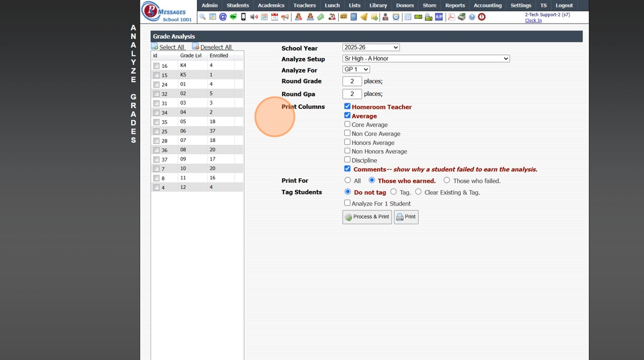Choose the Clear Existing & Tag option
644x360 pixels.
point(418,192)
